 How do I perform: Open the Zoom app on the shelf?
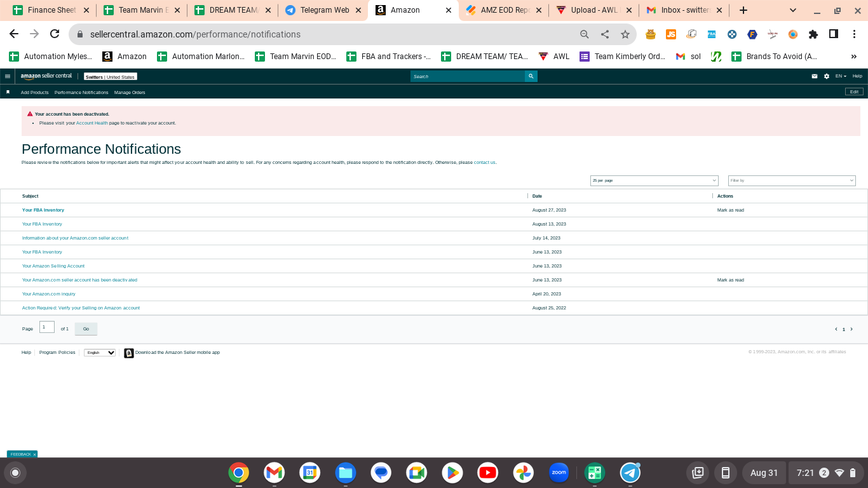pyautogui.click(x=559, y=473)
